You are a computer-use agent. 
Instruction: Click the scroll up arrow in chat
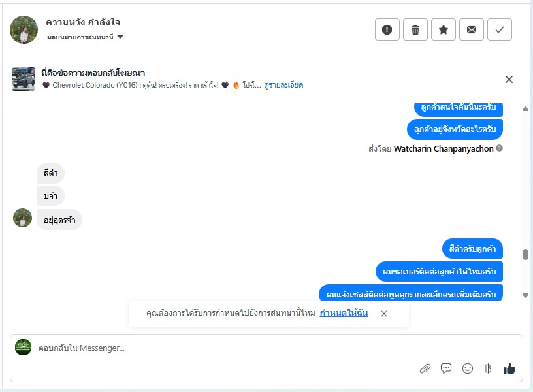[525, 109]
